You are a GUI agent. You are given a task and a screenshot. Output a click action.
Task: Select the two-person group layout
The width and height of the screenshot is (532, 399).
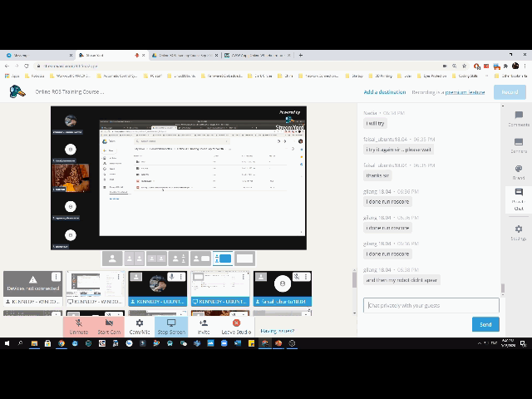(x=156, y=259)
